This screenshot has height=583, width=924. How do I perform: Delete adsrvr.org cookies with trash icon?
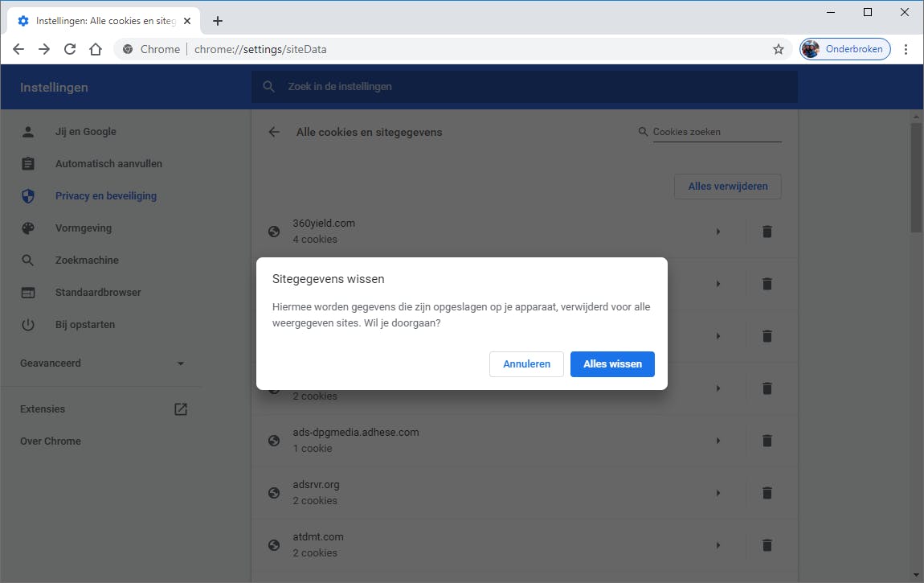[x=767, y=493]
